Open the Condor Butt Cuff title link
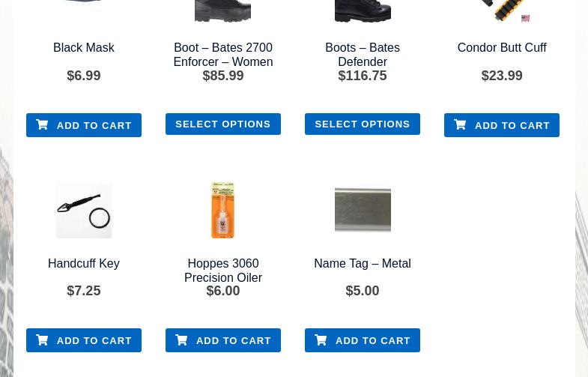 (502, 48)
